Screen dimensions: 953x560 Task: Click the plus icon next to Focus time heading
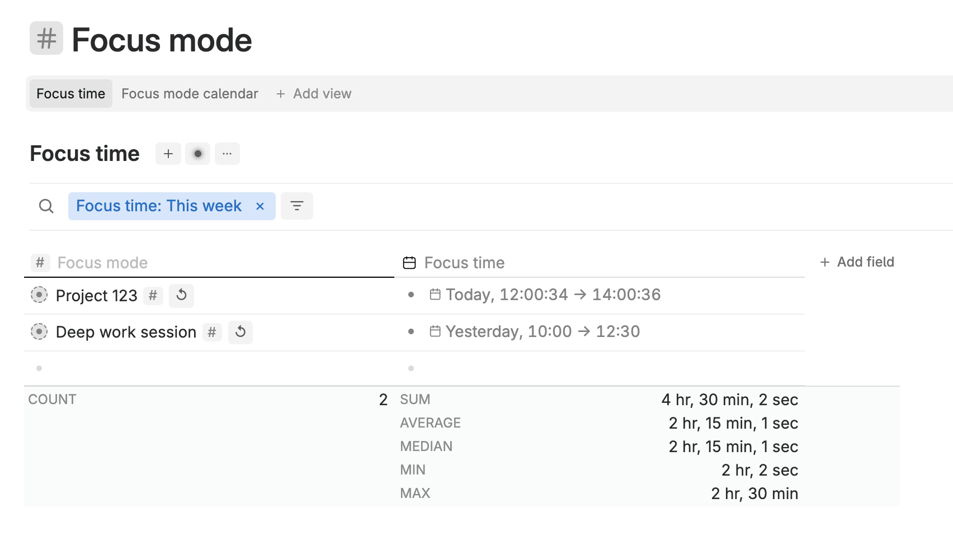pos(168,154)
